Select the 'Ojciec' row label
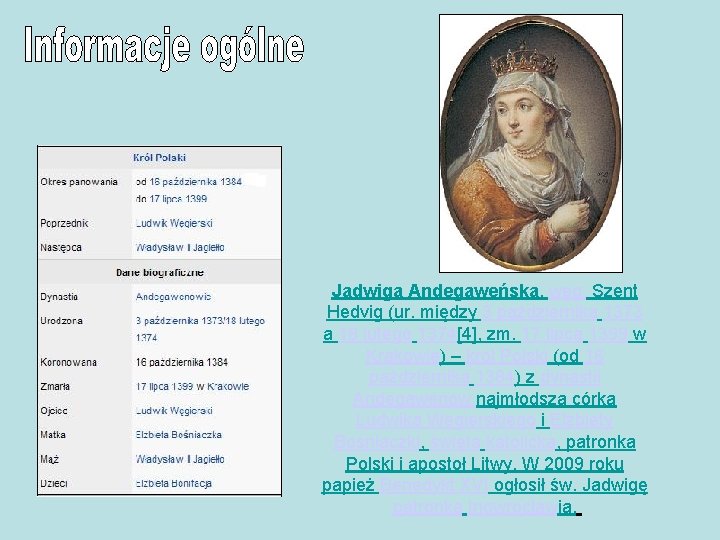The width and height of the screenshot is (720, 540). 54,411
